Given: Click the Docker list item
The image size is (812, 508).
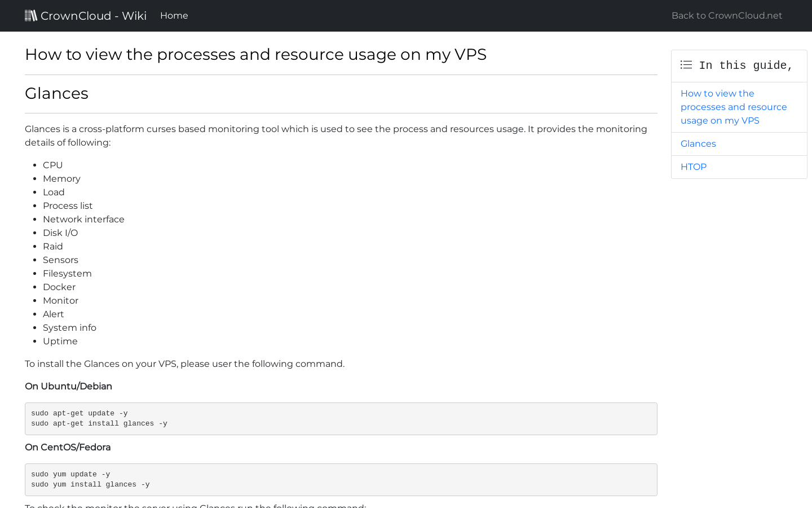Looking at the screenshot, I should (59, 287).
